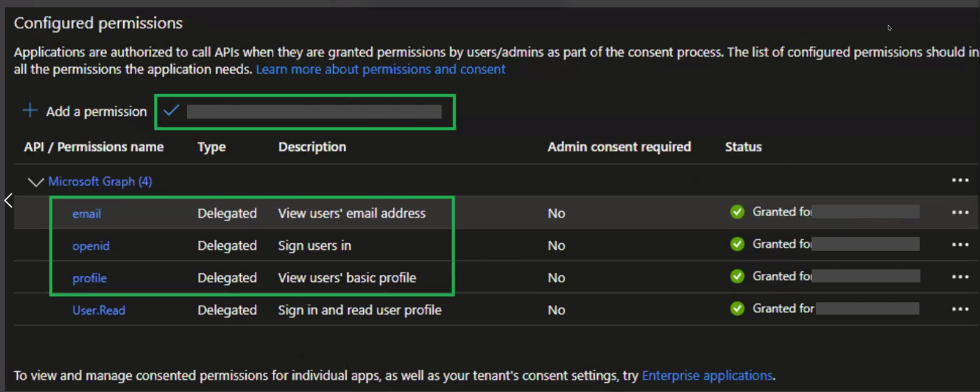This screenshot has width=980, height=392.
Task: Collapse the Microsoft Graph (4) group chevron
Action: tap(36, 182)
